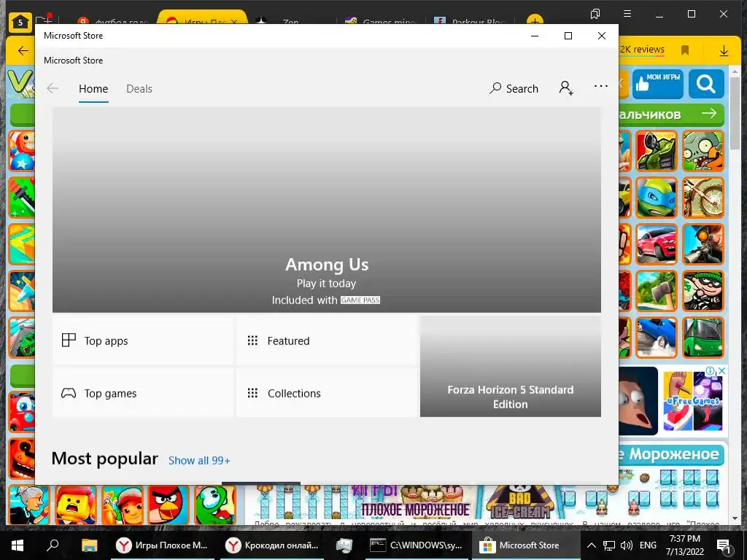Bookmark the page in browser
747x560 pixels.
click(685, 50)
